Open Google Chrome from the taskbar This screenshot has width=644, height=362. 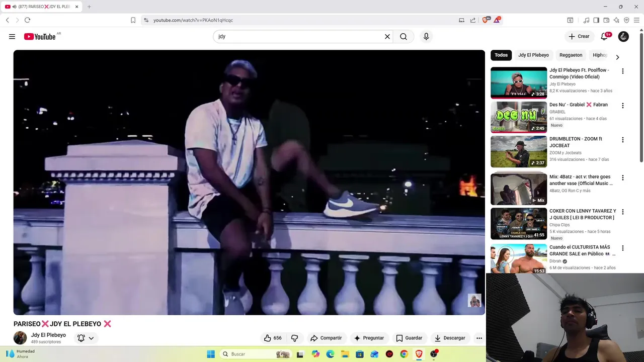click(x=404, y=354)
